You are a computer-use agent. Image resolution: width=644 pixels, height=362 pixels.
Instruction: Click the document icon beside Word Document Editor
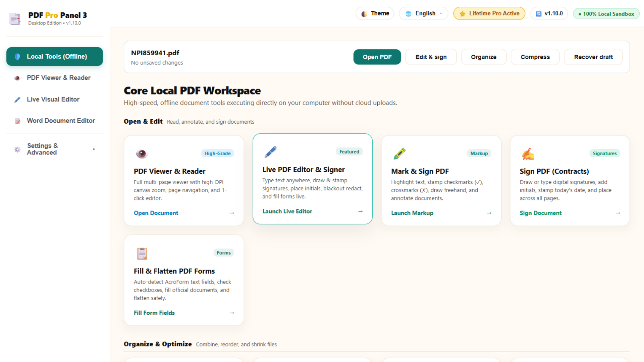tap(17, 121)
